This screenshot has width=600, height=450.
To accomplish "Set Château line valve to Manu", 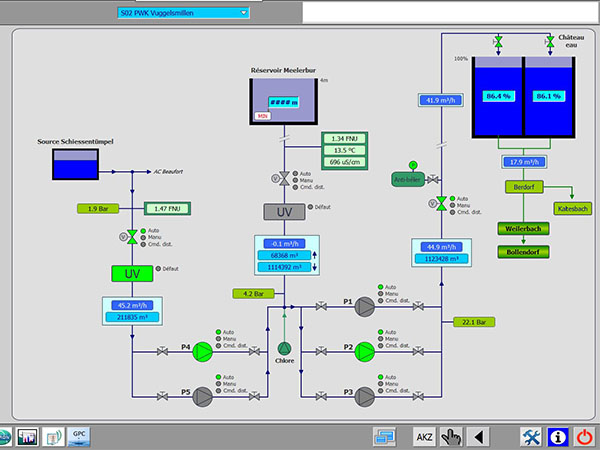I will click(x=453, y=205).
